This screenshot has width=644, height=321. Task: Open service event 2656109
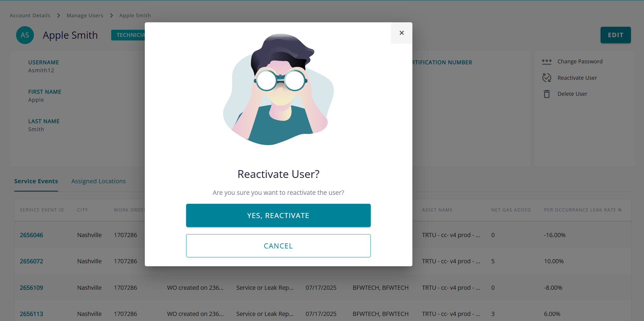click(x=32, y=288)
